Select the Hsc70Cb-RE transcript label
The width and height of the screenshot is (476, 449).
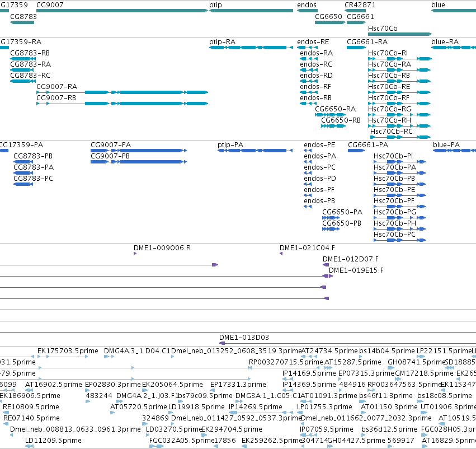(389, 87)
